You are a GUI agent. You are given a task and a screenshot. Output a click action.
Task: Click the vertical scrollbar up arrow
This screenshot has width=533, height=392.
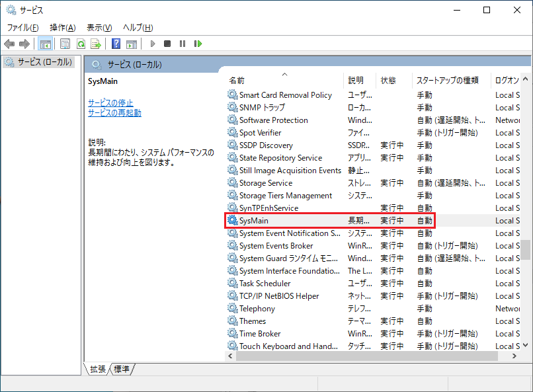pos(526,79)
